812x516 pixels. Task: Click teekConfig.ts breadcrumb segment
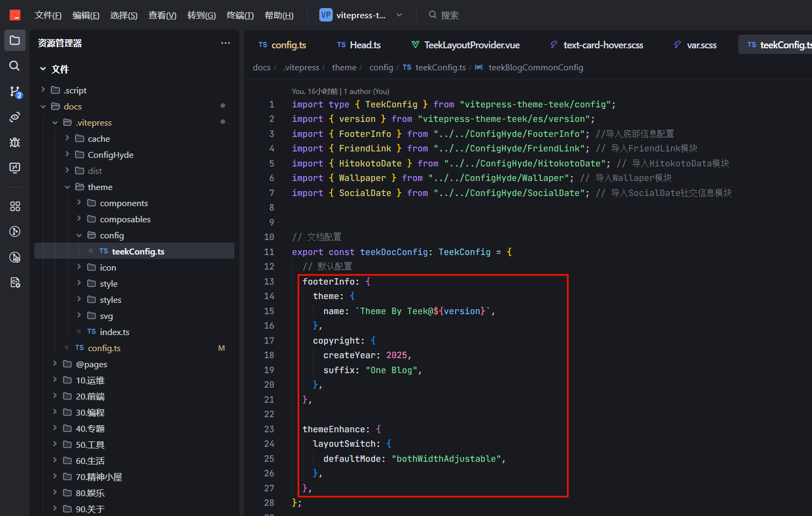(441, 67)
